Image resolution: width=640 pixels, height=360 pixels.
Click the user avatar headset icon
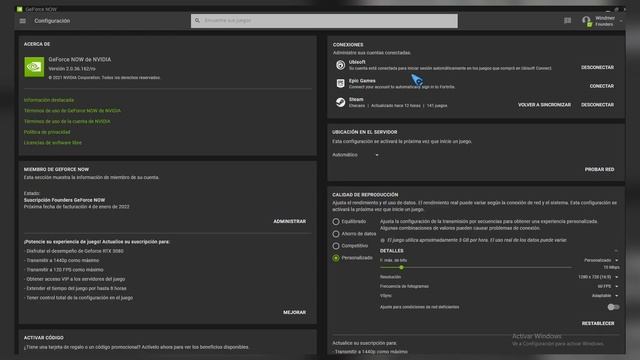(587, 21)
